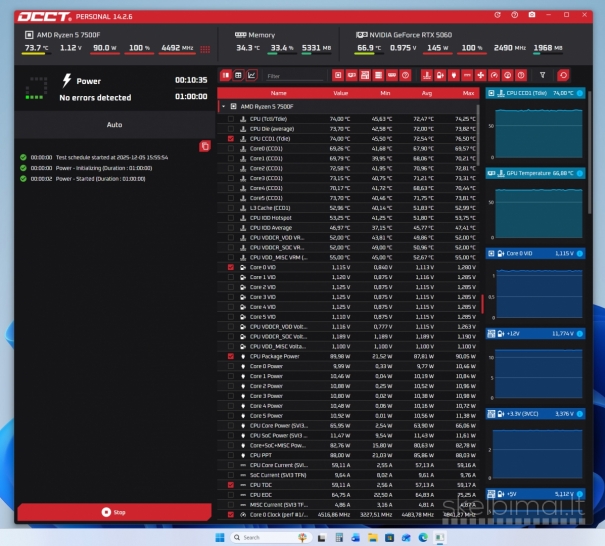Image resolution: width=605 pixels, height=546 pixels.
Task: Switch to graph view icon
Action: coord(251,75)
